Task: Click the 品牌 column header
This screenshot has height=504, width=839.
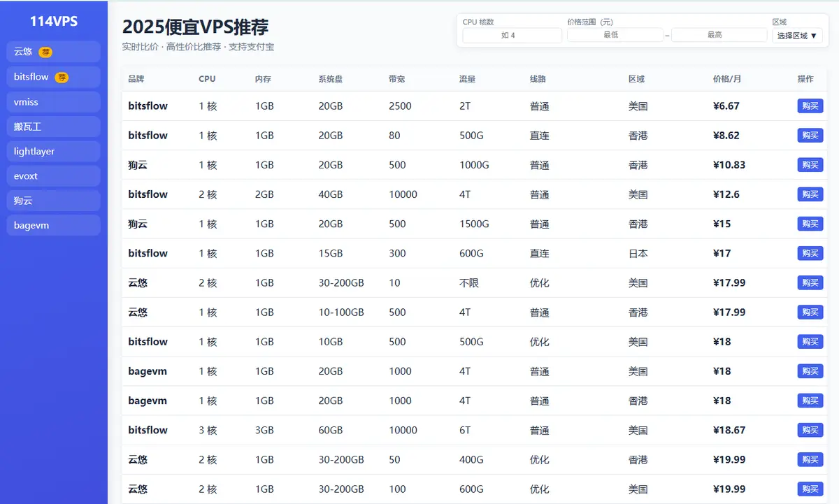Action: click(136, 79)
